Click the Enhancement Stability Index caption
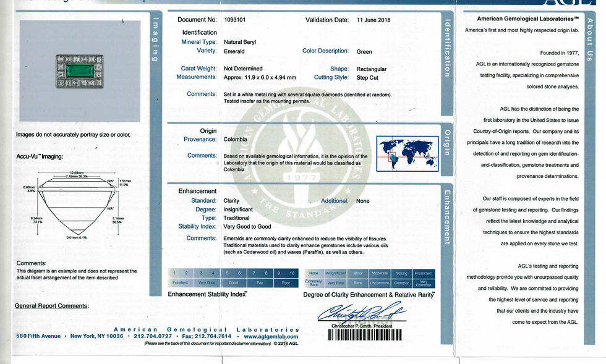The height and width of the screenshot is (364, 606). pyautogui.click(x=208, y=294)
